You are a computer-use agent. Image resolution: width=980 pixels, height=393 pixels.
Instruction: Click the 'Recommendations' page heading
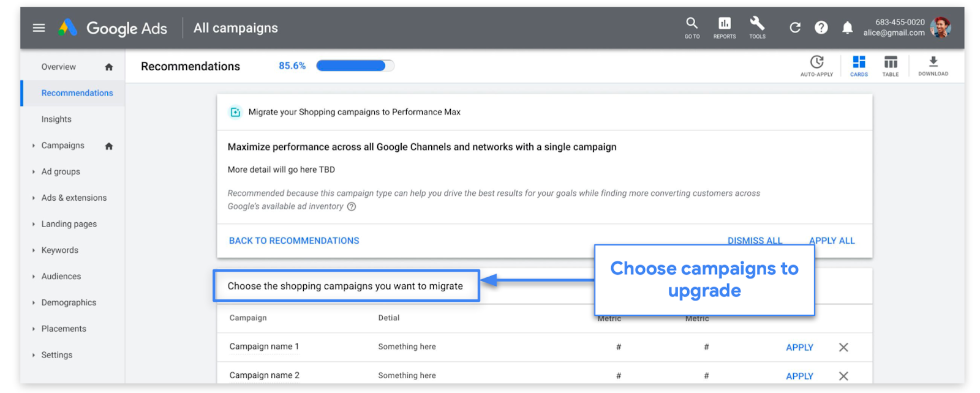pos(190,67)
